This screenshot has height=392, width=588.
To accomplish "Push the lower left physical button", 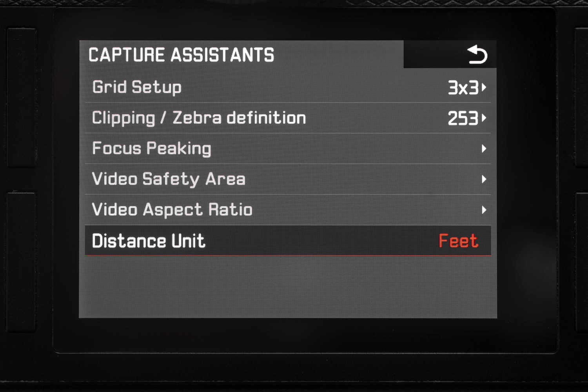I will pyautogui.click(x=22, y=262).
